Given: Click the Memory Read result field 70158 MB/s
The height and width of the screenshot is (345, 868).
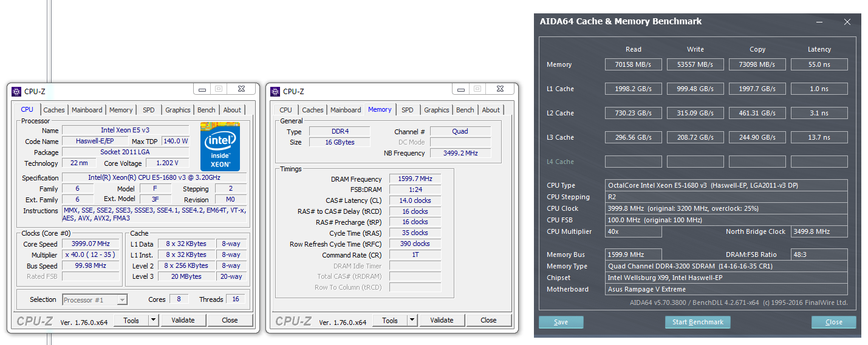Looking at the screenshot, I should (x=634, y=64).
